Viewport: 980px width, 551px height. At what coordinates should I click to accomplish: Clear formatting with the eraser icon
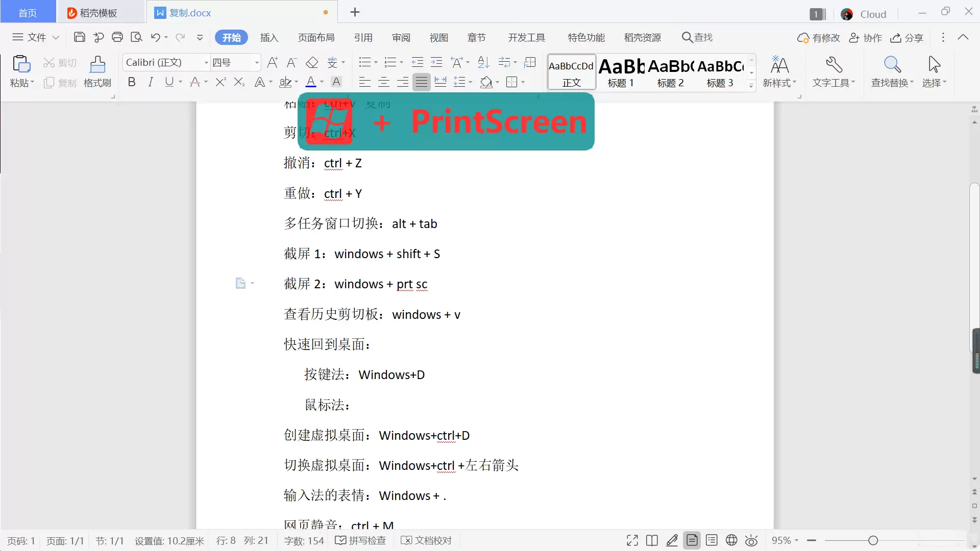point(312,62)
